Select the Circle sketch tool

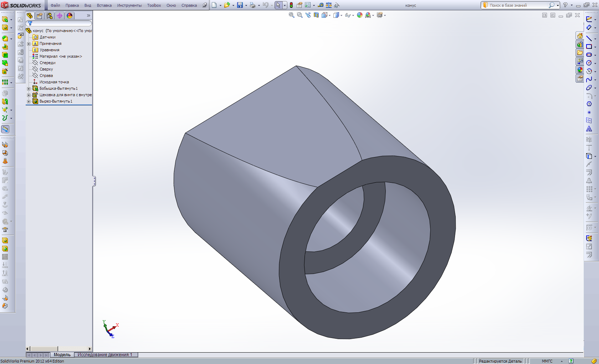click(x=589, y=63)
